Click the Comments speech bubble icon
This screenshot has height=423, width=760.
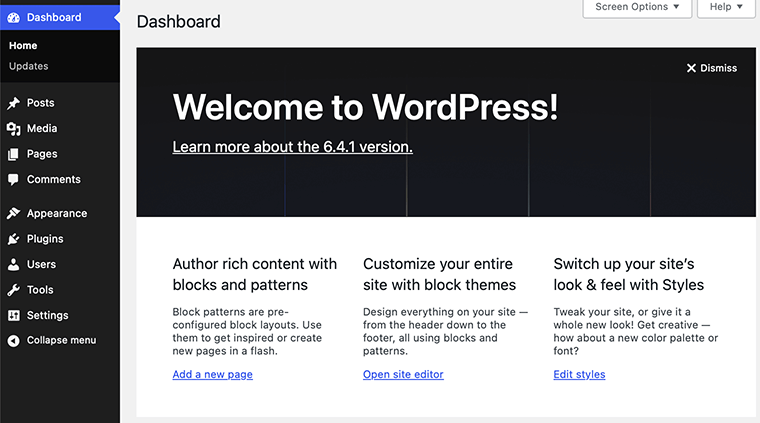(x=14, y=180)
